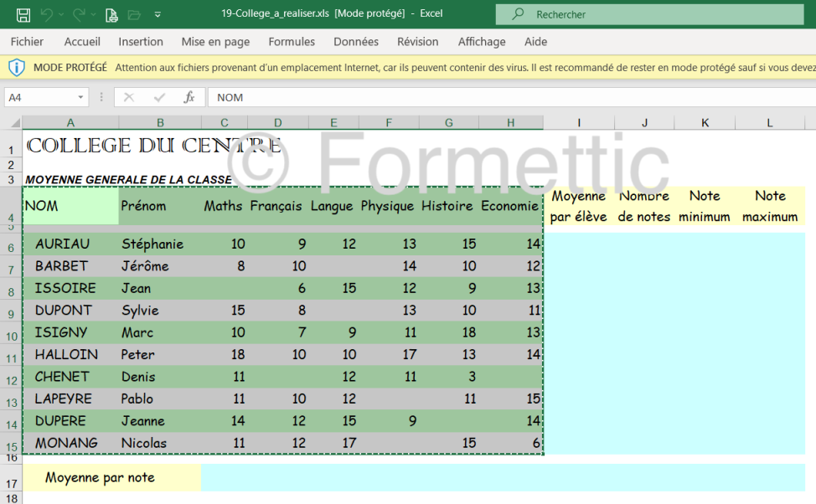
Task: Open the Undo history dropdown arrow
Action: (62, 14)
